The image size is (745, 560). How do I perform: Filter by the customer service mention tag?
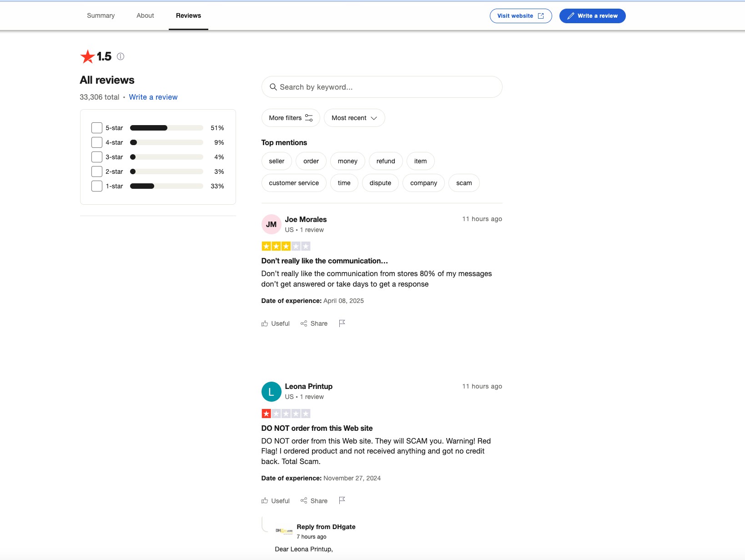coord(294,183)
